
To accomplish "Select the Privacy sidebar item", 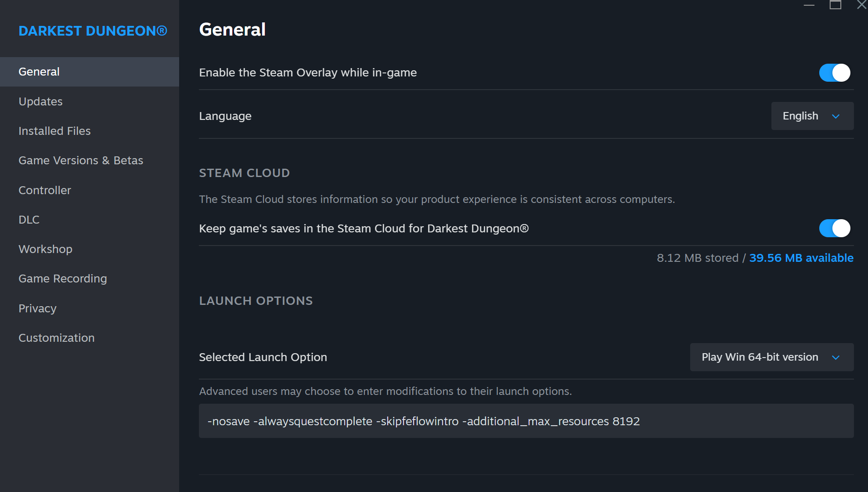I will [37, 308].
